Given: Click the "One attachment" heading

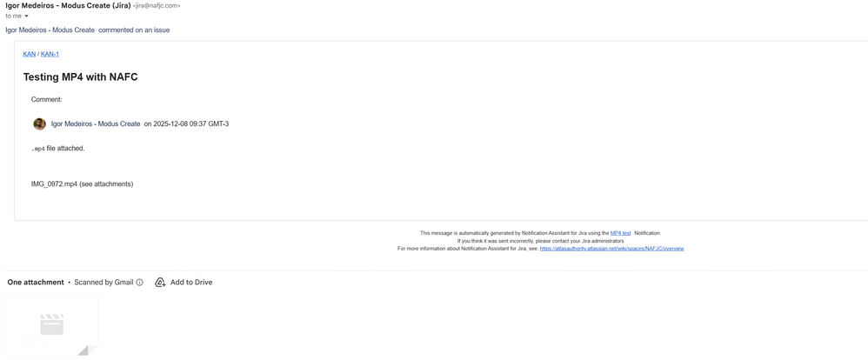Looking at the screenshot, I should pos(36,283).
